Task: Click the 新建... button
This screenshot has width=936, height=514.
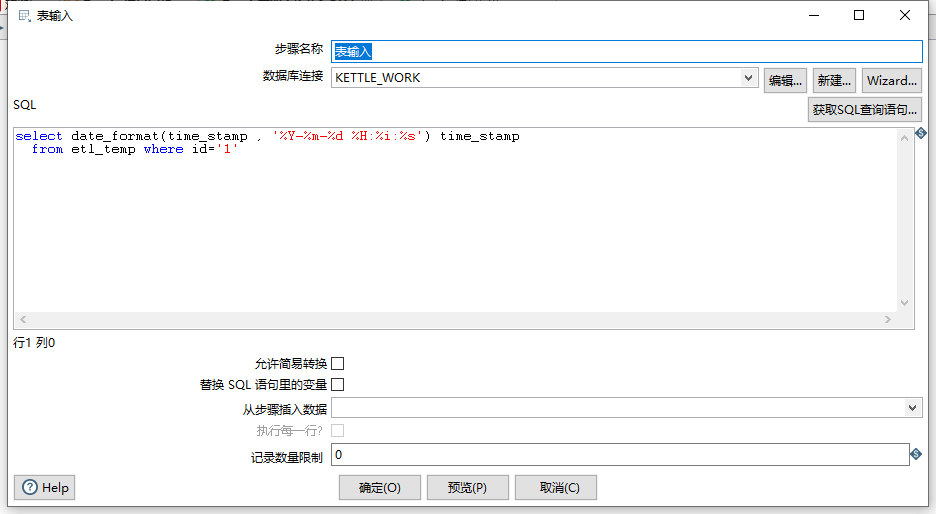Action: coord(834,81)
